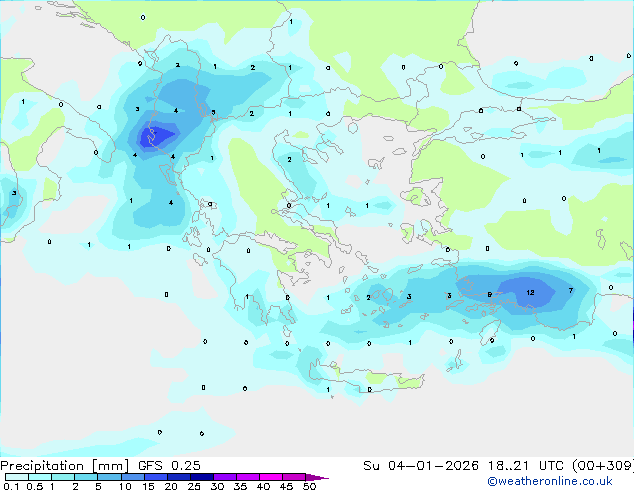Select the "7" value east of 12
This screenshot has width=634, height=490.
[x=571, y=290]
